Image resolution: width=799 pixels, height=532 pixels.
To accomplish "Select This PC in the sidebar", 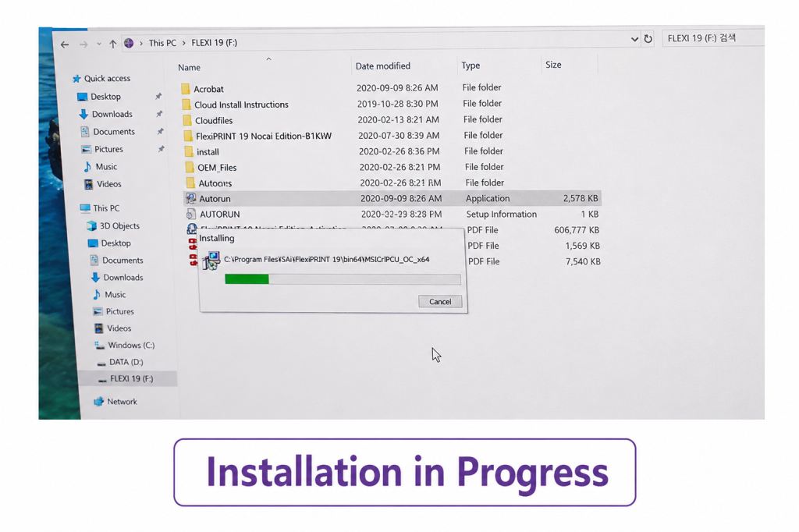I will point(100,208).
